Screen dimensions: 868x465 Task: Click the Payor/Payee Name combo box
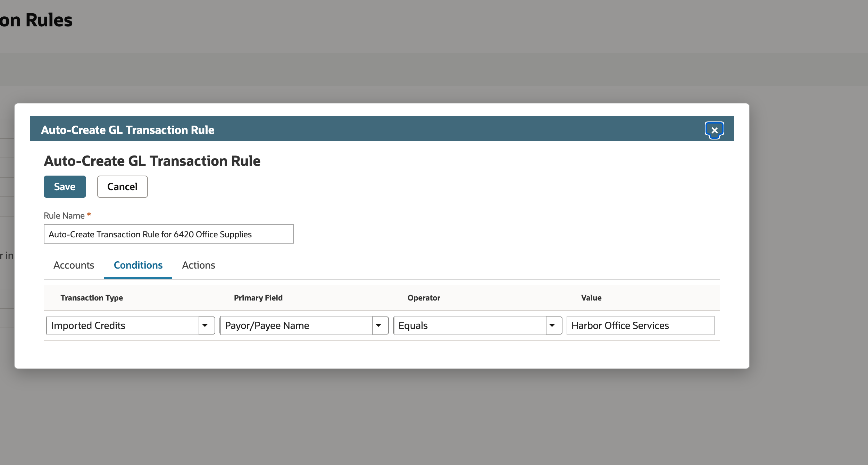point(296,325)
